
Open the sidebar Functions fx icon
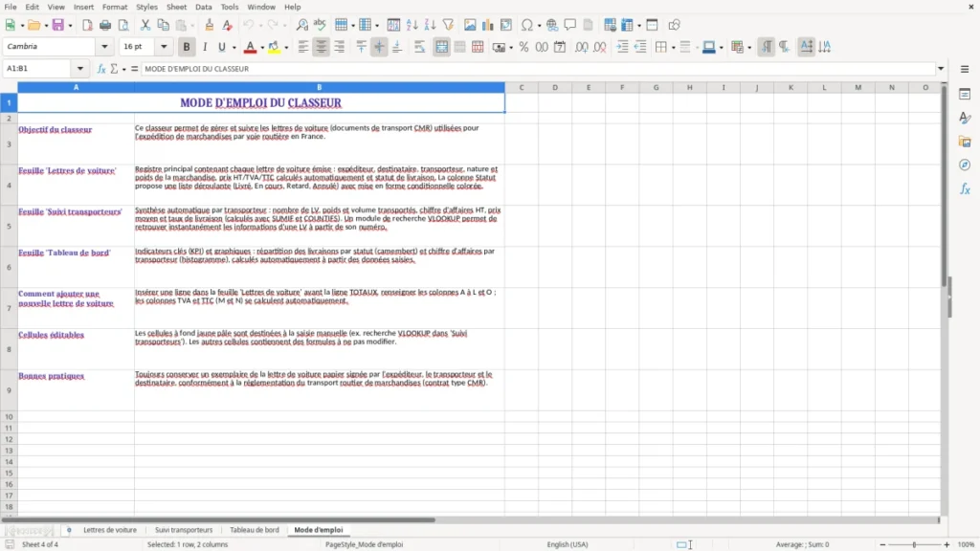965,188
